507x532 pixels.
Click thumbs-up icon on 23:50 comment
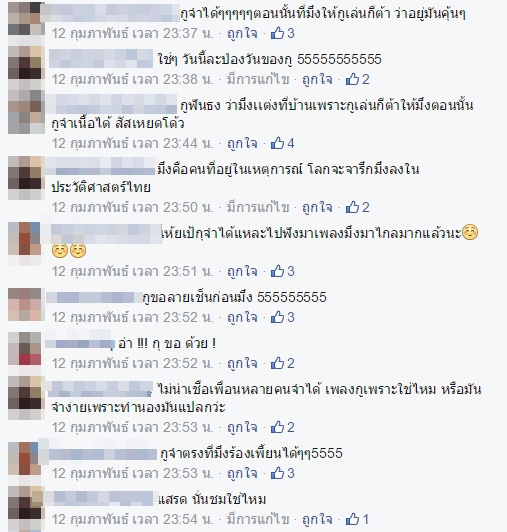point(352,207)
